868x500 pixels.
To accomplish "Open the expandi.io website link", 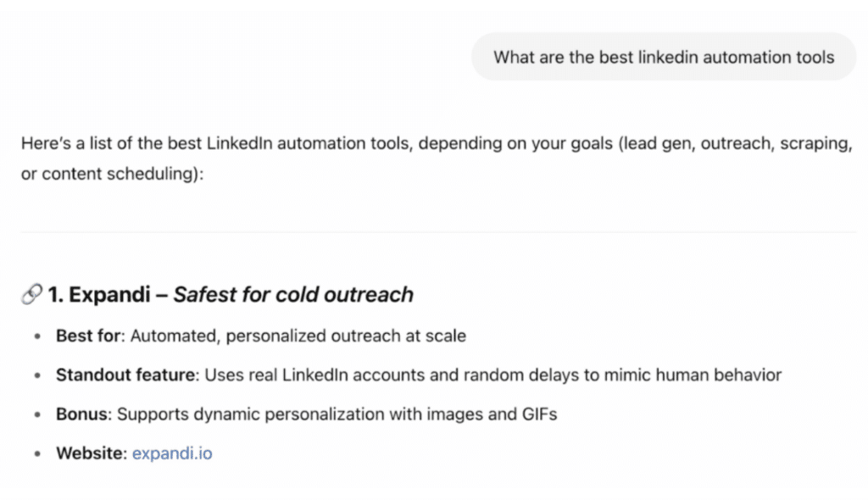I will 172,453.
